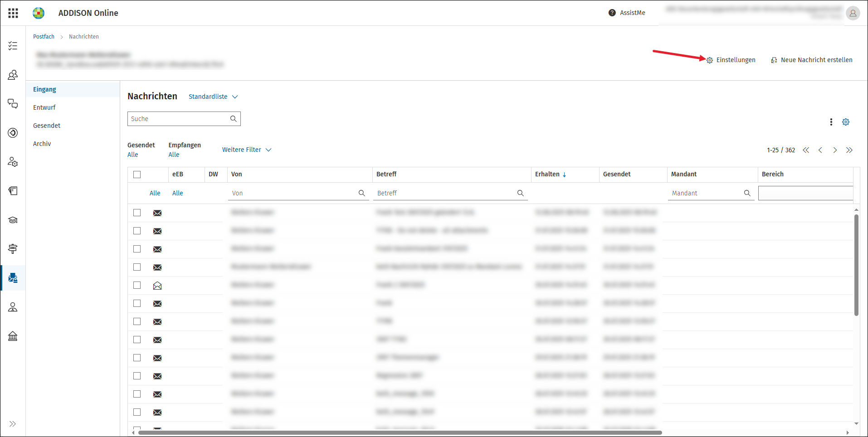This screenshot has height=437, width=868.
Task: Open the eEB column Alle filter
Action: 178,193
